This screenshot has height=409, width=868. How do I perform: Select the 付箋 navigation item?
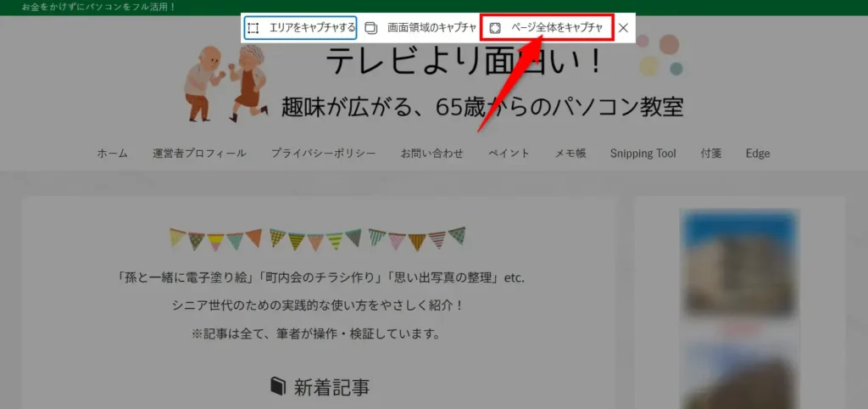coord(710,154)
